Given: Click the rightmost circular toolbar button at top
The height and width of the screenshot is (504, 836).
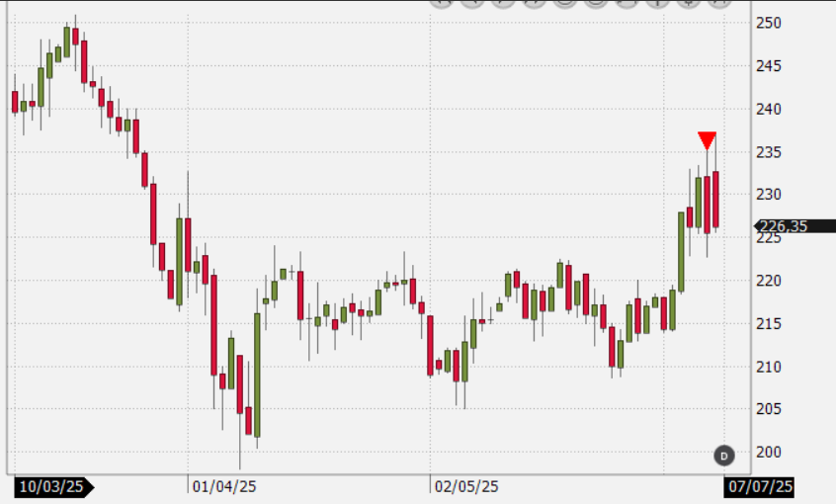Looking at the screenshot, I should (x=719, y=3).
